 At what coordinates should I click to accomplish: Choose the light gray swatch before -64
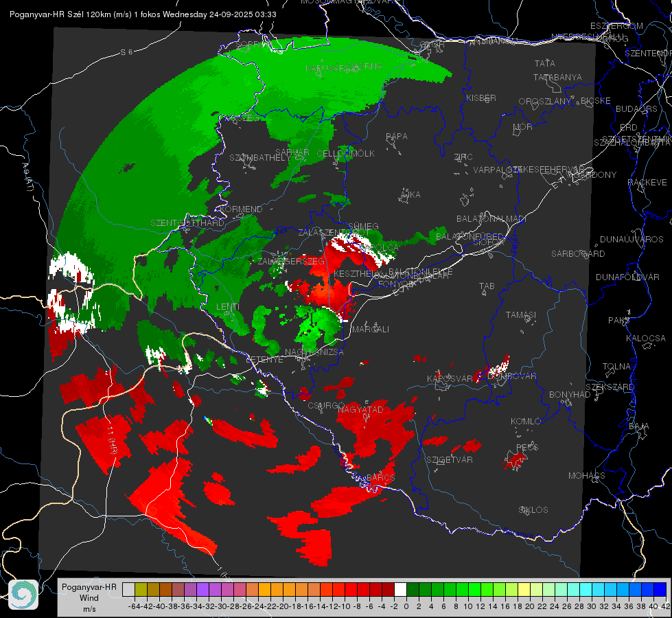[x=128, y=589]
